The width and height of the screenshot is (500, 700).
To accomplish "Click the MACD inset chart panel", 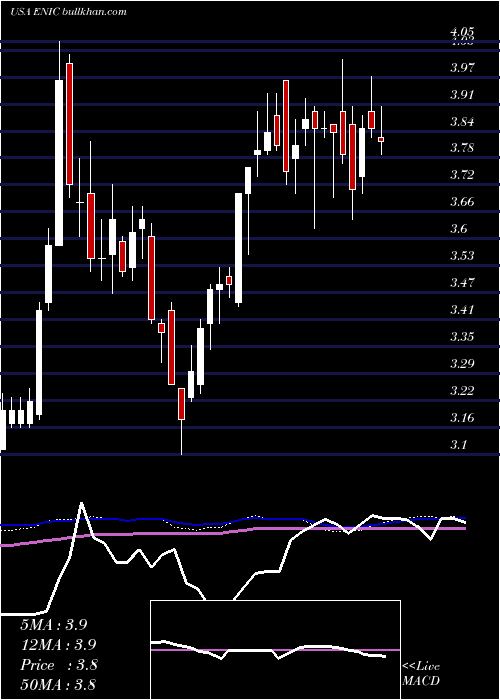I will pos(275,650).
